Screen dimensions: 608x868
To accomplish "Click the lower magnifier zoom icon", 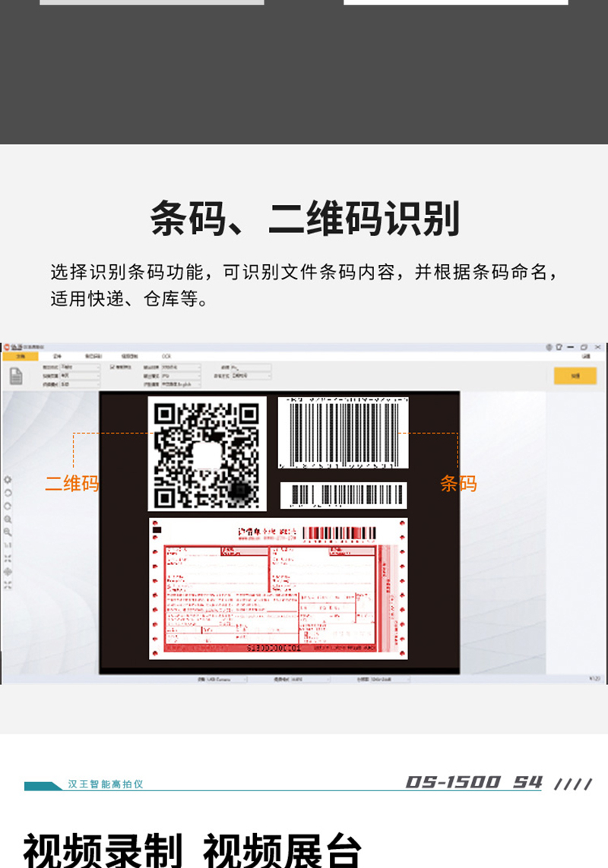I will pos(8,532).
